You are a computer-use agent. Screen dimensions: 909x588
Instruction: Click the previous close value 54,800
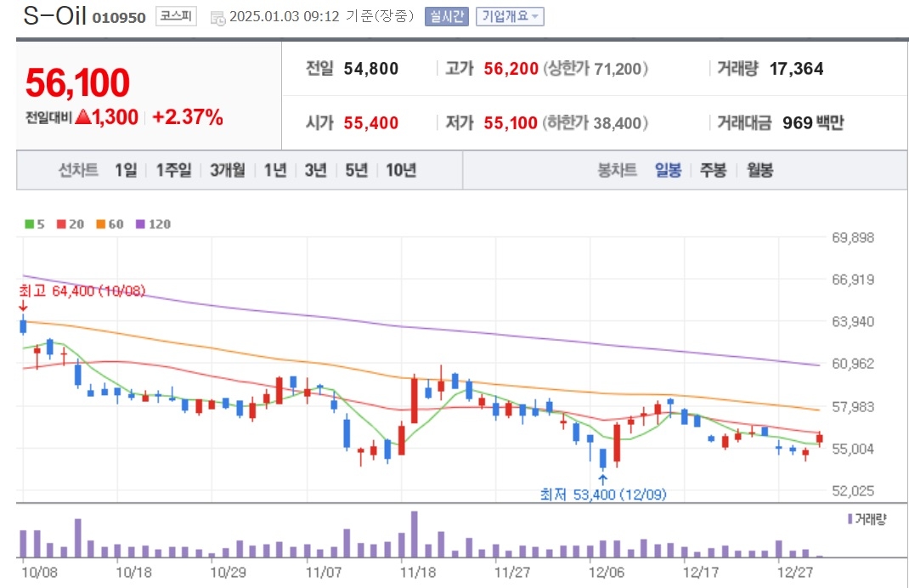coord(371,69)
